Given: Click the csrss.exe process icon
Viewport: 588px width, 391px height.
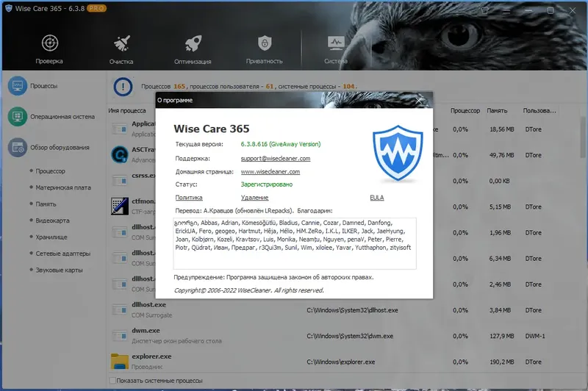Looking at the screenshot, I should [x=120, y=181].
